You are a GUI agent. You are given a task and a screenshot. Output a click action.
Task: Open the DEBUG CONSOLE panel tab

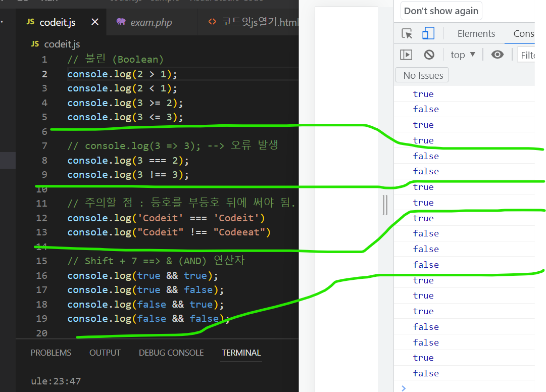[171, 353]
